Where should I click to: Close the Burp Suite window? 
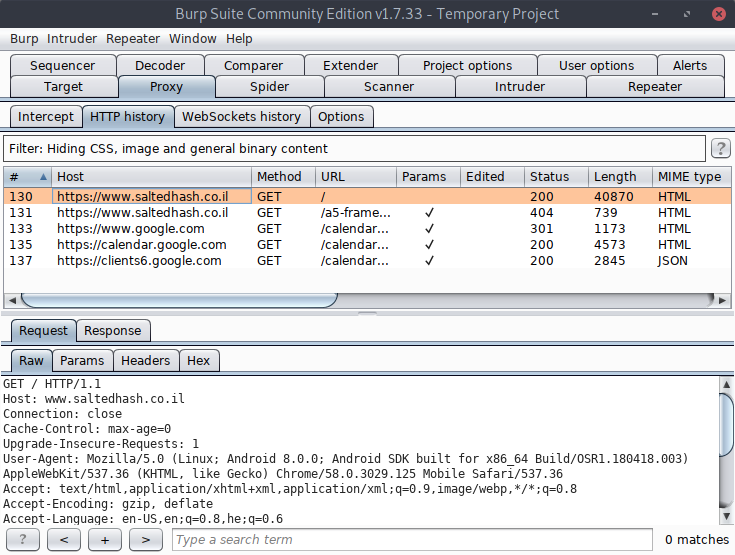point(719,14)
